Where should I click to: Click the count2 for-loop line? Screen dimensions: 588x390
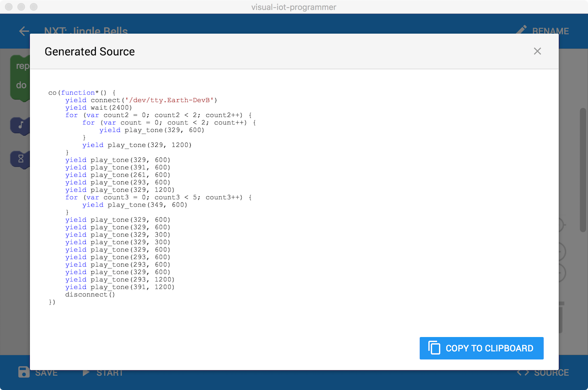tap(158, 115)
